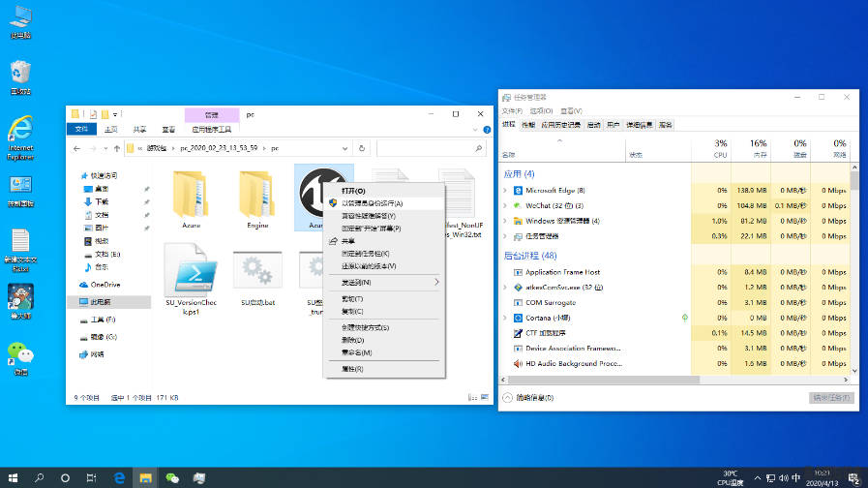Click the Task Manager vertical scrollbar
The width and height of the screenshot is (868, 488).
click(853, 271)
